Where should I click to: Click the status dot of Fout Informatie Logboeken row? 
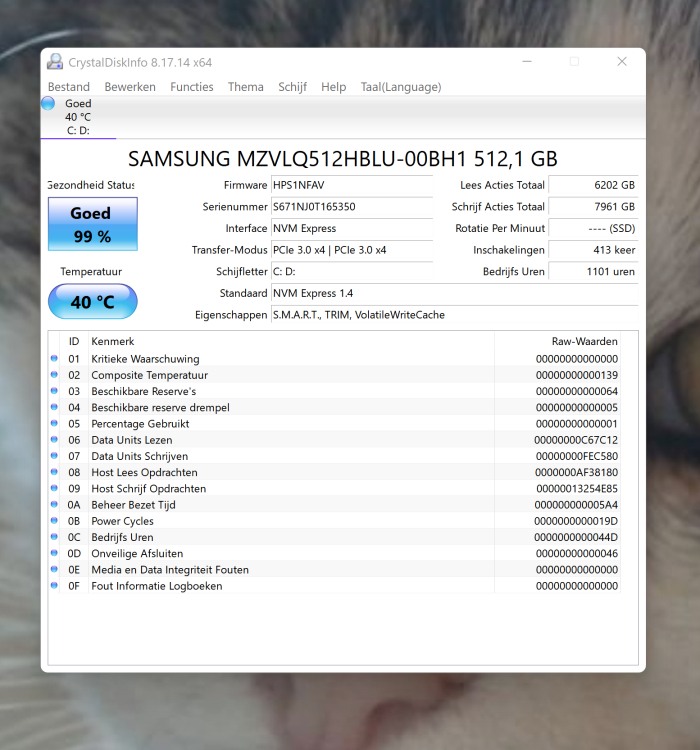[54, 585]
